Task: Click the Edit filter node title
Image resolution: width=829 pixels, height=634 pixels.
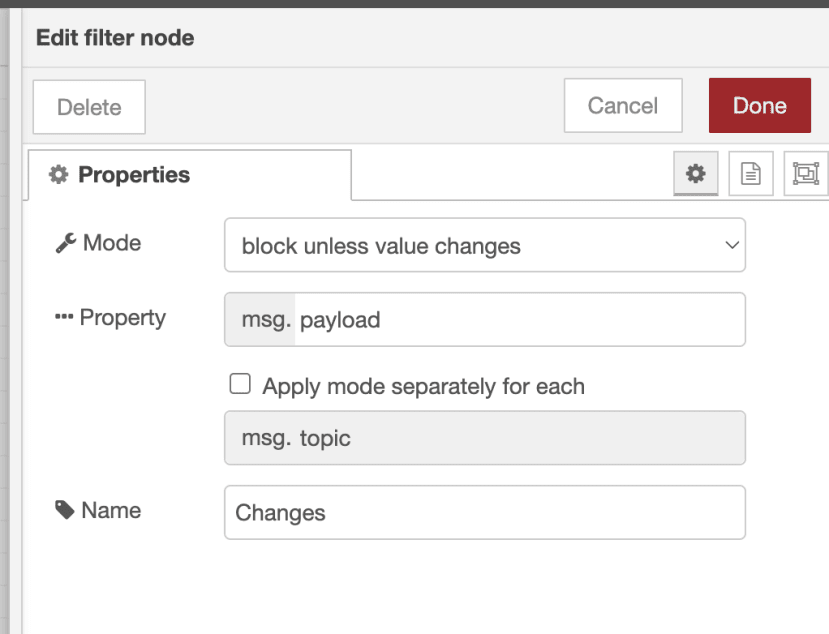Action: pos(115,38)
